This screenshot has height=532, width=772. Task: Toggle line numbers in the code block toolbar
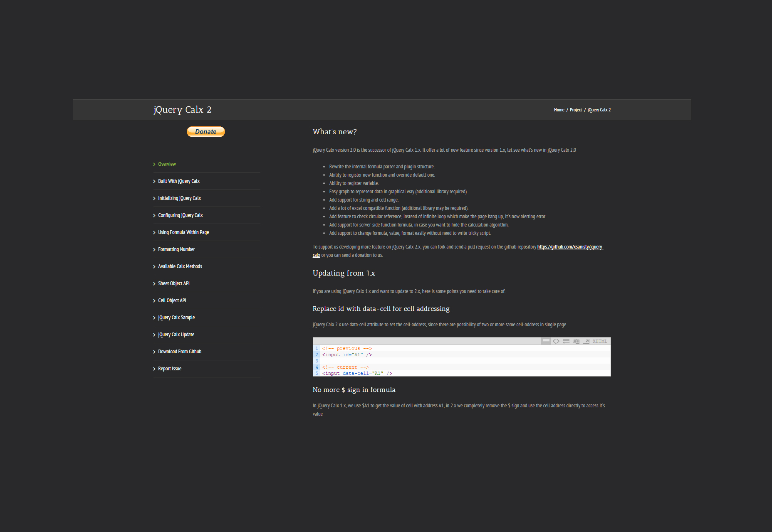tap(546, 341)
